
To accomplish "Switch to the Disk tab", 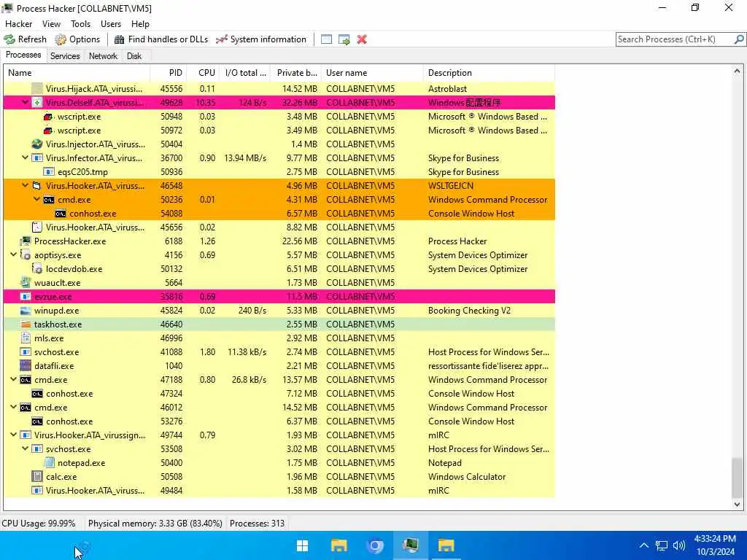I will tap(134, 55).
